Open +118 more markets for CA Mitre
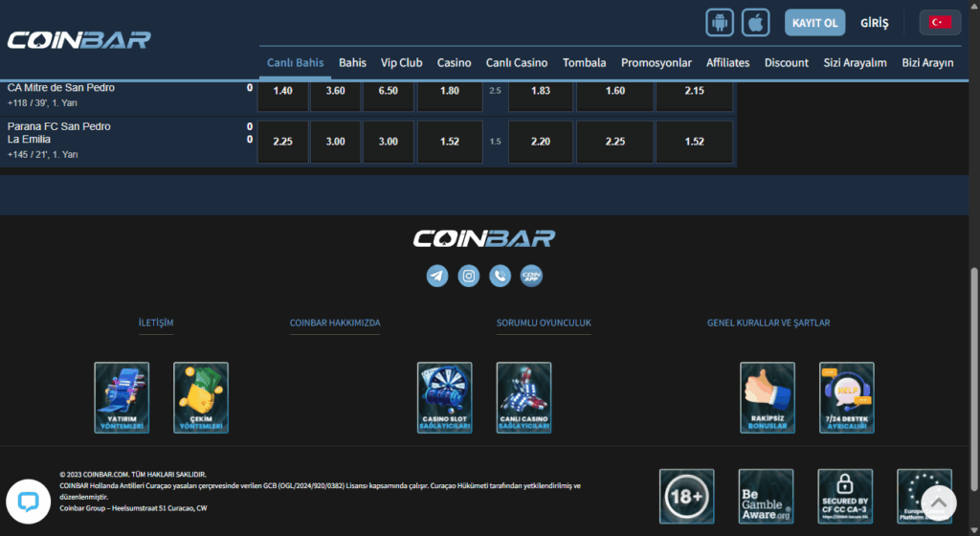980x536 pixels. (x=42, y=103)
